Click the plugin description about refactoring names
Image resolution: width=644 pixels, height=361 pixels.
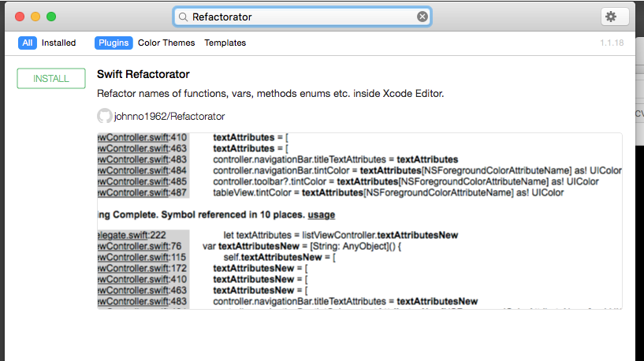click(x=270, y=94)
